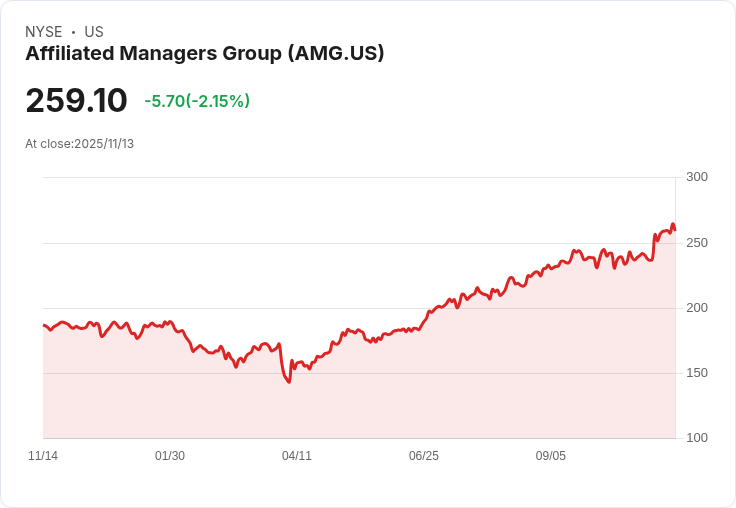
Task: Click the 11/14 date on x-axis
Action: [43, 456]
